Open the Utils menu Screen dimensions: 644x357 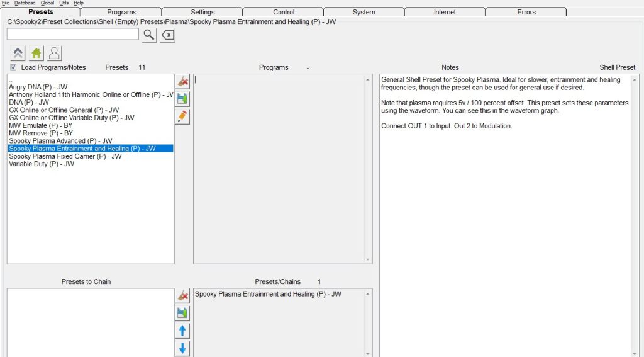click(64, 3)
